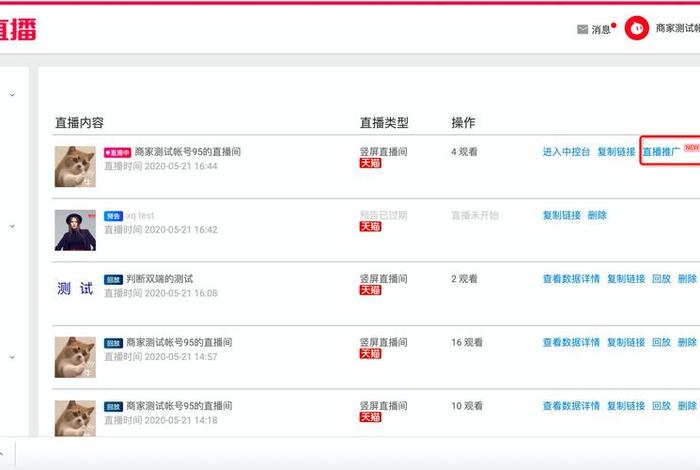The width and height of the screenshot is (700, 470).
Task: Open 进入中控台 for the live broadcast
Action: pyautogui.click(x=566, y=152)
